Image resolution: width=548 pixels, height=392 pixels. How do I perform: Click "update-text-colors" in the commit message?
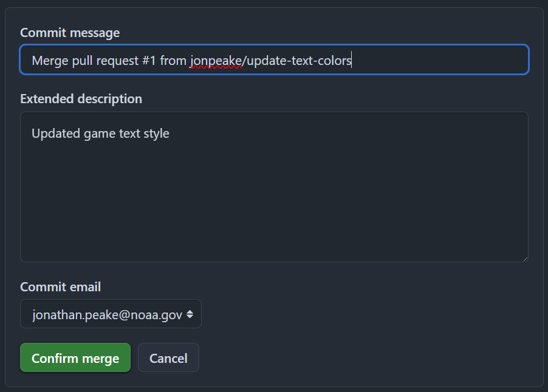[299, 61]
